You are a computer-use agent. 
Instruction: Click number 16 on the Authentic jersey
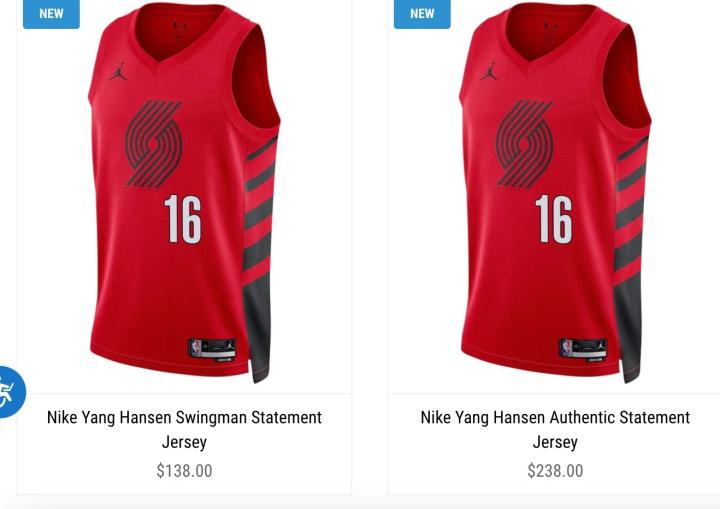tap(554, 219)
